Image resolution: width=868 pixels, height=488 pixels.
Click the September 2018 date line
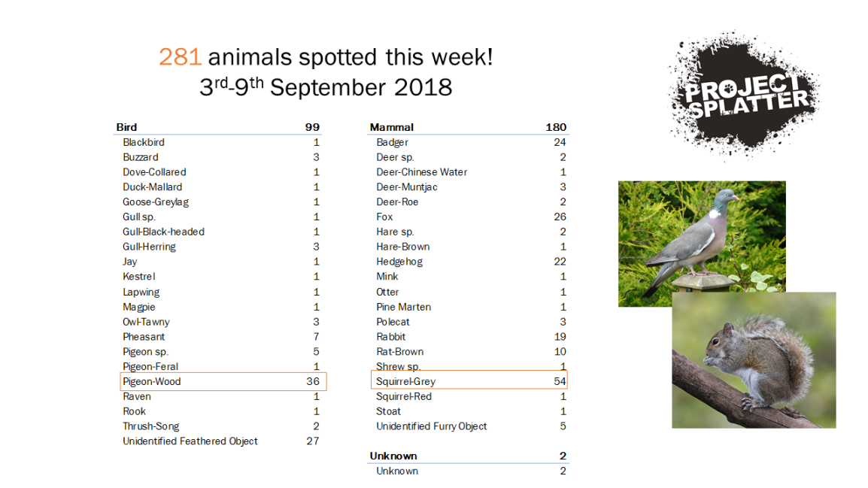click(x=326, y=88)
